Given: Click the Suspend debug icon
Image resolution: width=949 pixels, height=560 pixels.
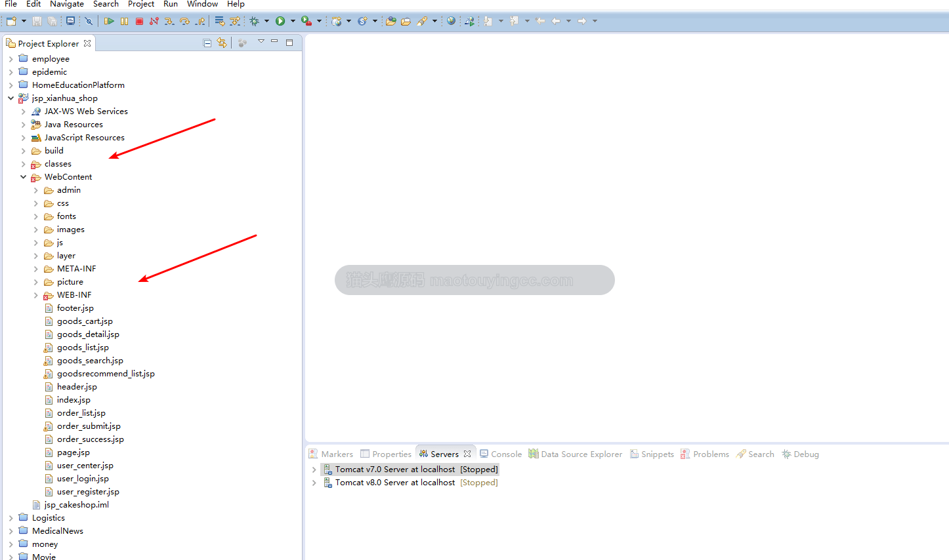Looking at the screenshot, I should (x=124, y=21).
